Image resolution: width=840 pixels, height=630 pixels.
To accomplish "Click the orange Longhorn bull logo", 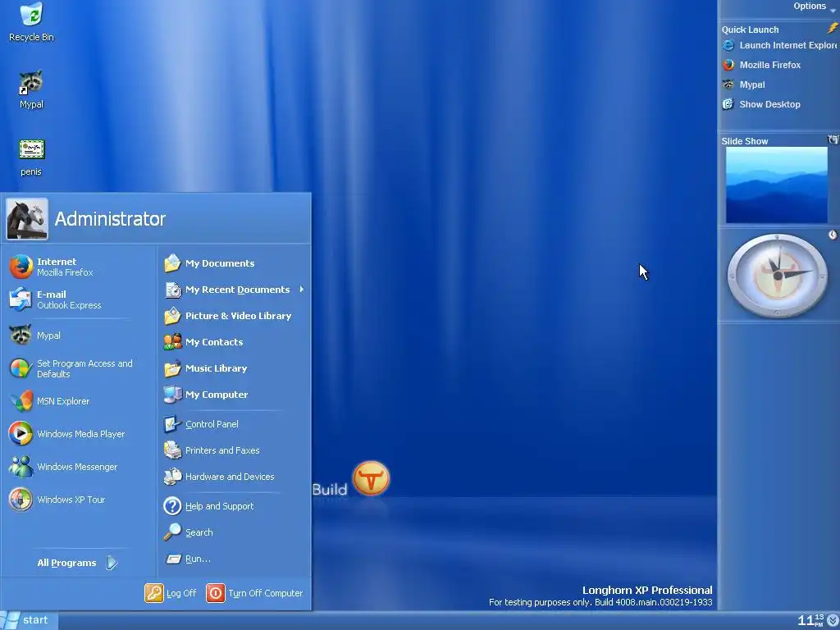I will click(371, 478).
